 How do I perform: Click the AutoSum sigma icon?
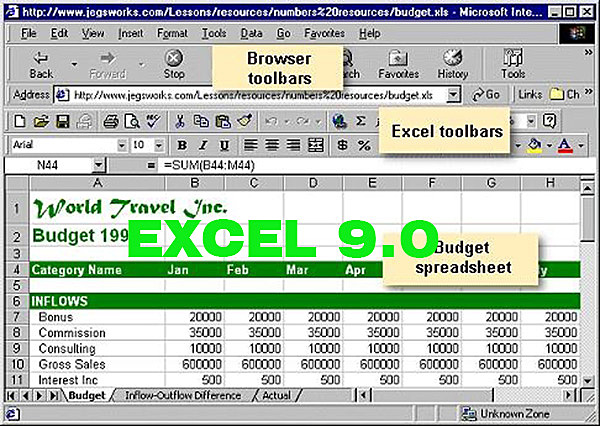coord(360,121)
